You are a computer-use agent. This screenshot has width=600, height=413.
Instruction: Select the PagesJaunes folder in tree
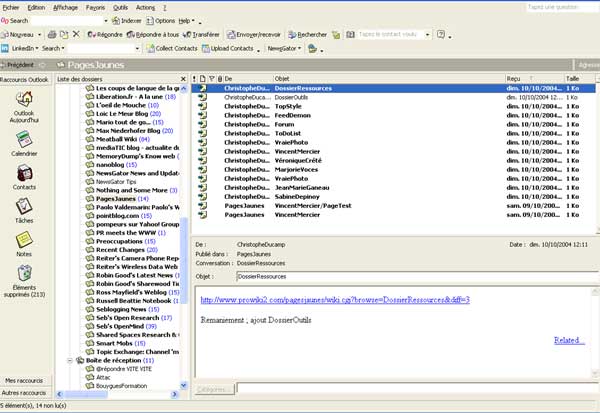[x=113, y=199]
